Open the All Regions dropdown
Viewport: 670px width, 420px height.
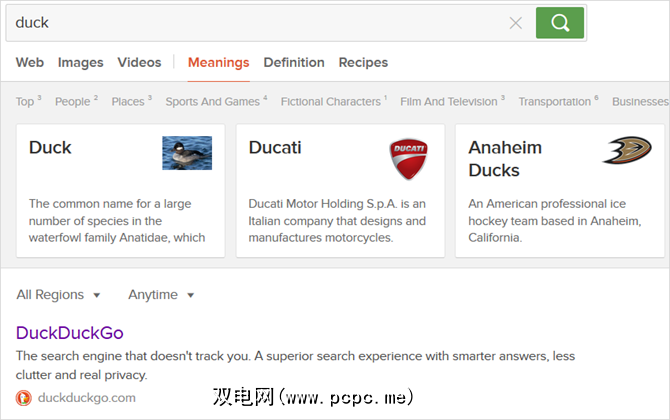point(58,295)
